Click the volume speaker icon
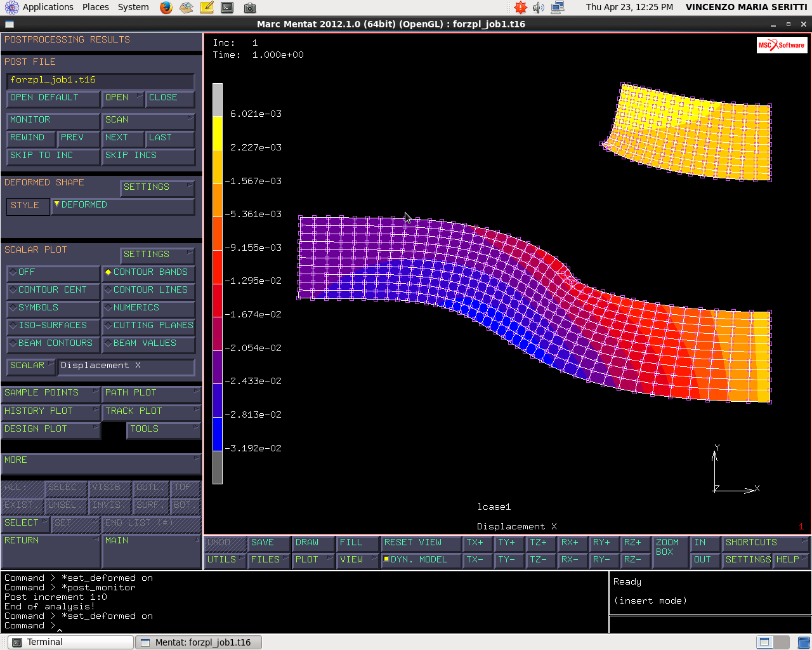The image size is (812, 650). point(539,8)
